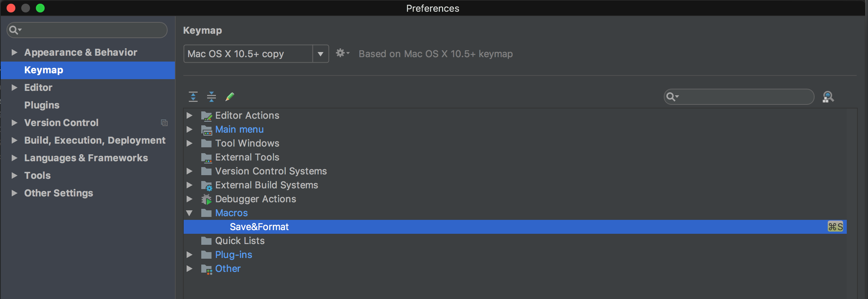
Task: Expand the Tool Windows tree node
Action: (190, 143)
